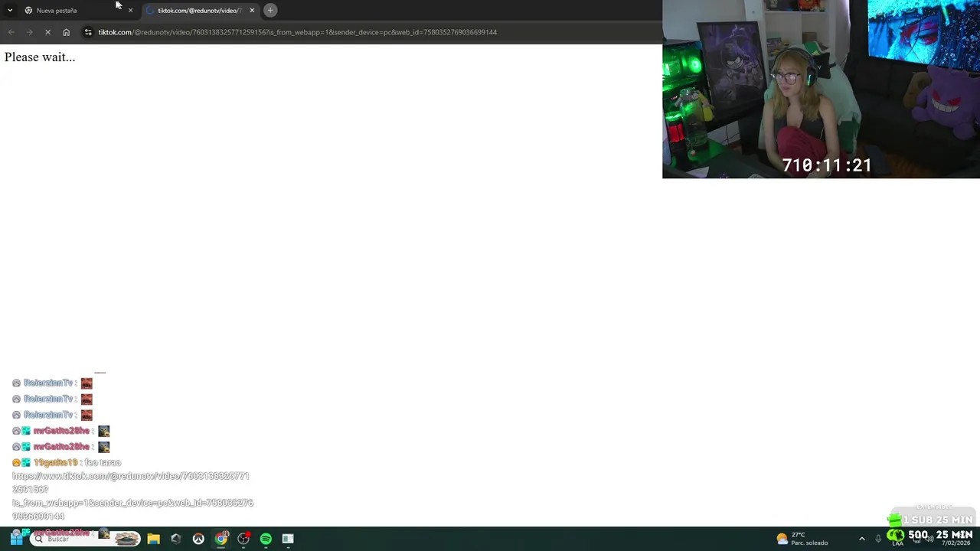
Task: Go forward with the browser forward arrow
Action: 29,32
